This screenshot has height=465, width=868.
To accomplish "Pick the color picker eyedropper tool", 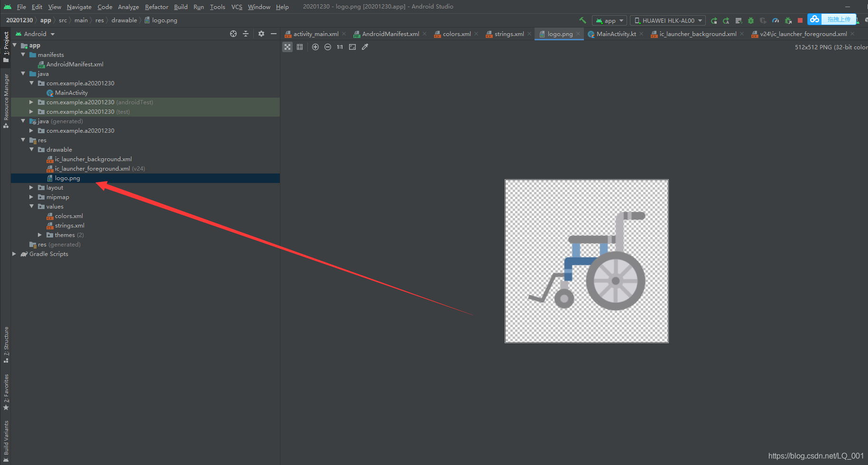I will pyautogui.click(x=365, y=47).
